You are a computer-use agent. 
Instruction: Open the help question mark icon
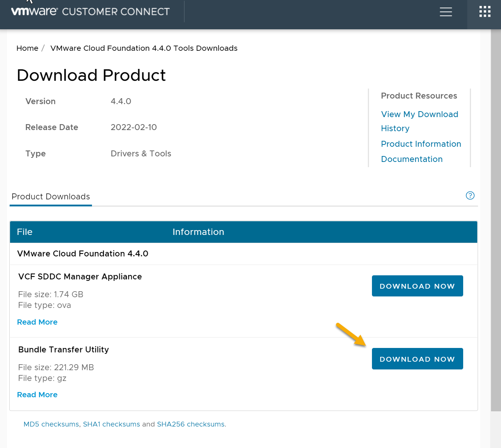point(470,196)
